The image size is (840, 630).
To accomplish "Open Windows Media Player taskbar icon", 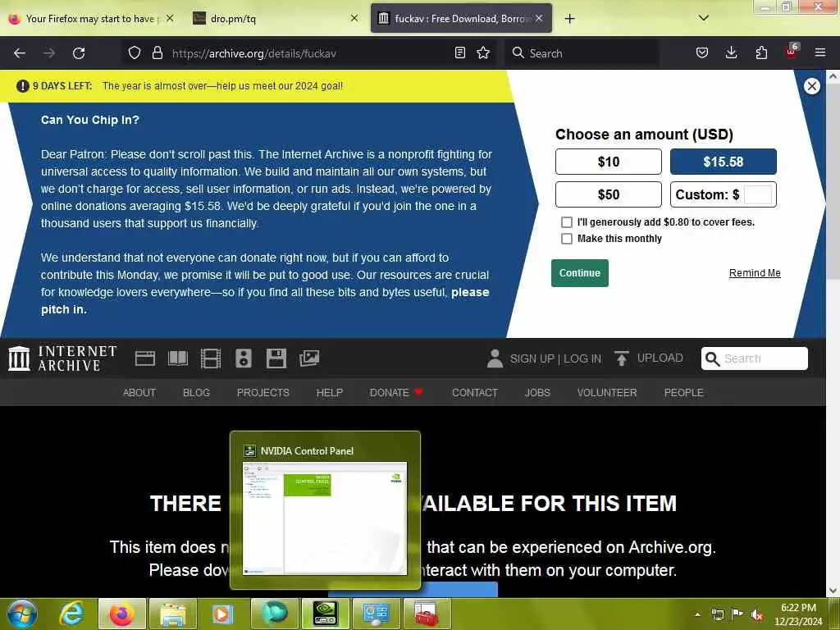I will click(x=223, y=614).
